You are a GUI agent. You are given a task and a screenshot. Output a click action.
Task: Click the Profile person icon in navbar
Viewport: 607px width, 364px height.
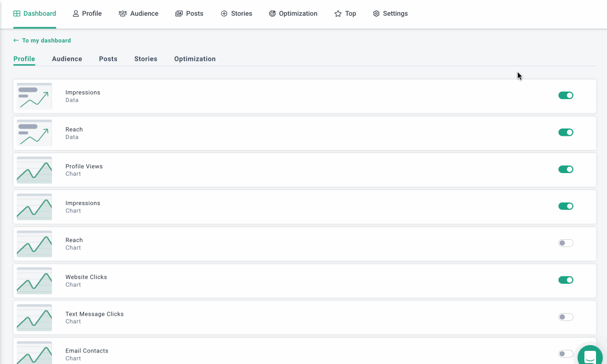tap(76, 14)
